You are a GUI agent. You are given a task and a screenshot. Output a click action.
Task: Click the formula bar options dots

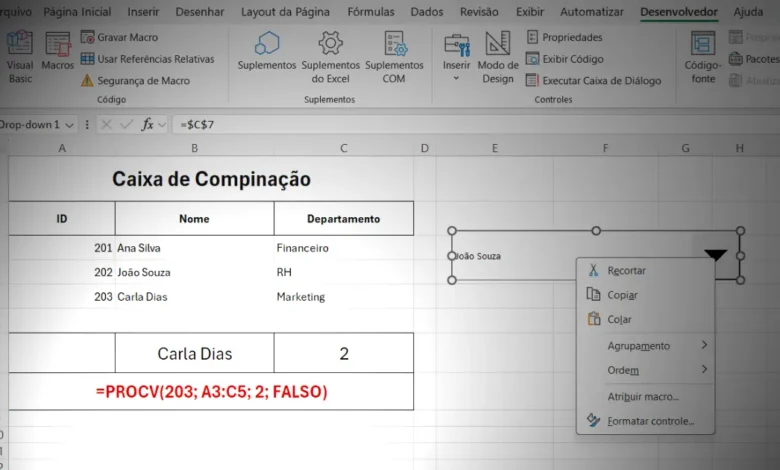(87, 124)
